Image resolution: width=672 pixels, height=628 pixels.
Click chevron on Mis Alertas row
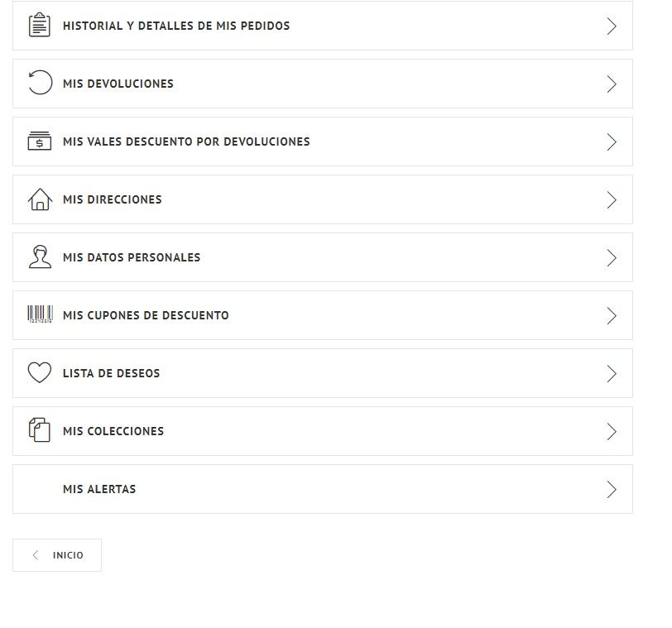612,489
